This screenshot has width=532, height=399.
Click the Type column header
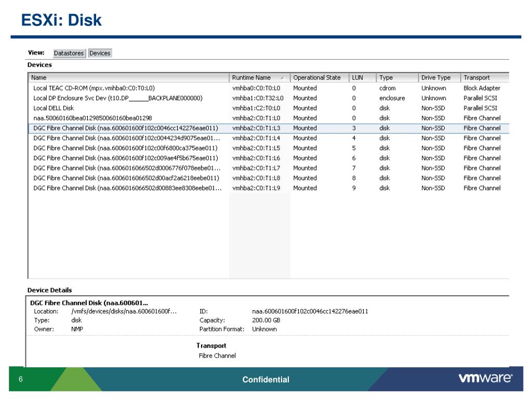pyautogui.click(x=397, y=78)
